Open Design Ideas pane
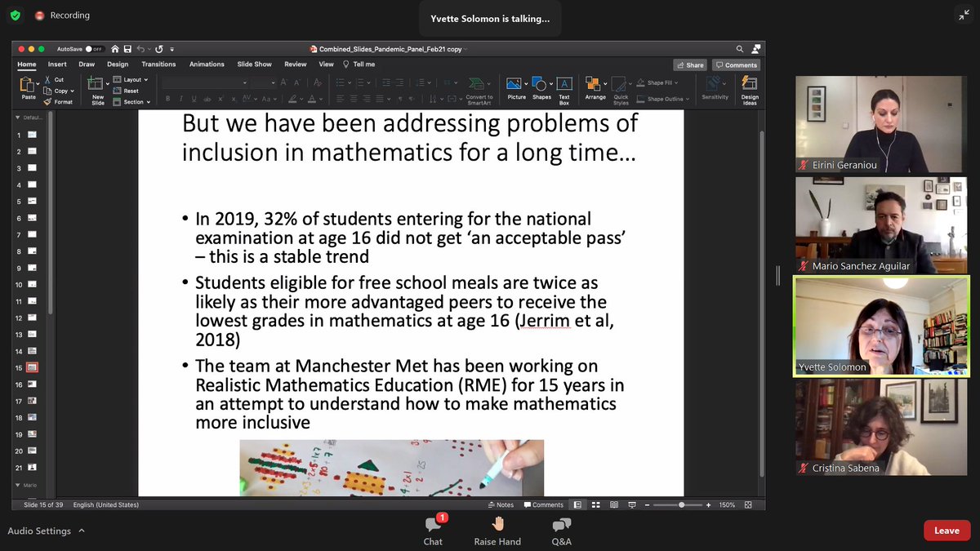980x551 pixels. tap(750, 90)
